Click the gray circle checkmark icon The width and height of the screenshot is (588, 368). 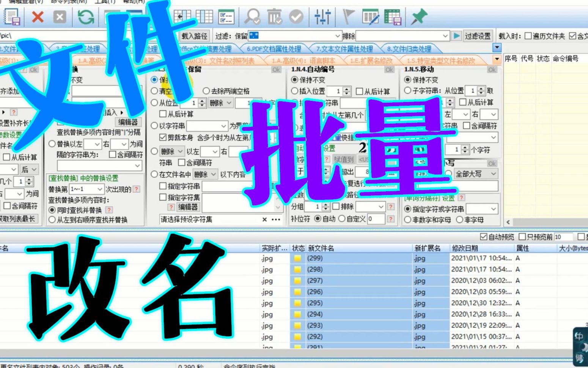(296, 17)
